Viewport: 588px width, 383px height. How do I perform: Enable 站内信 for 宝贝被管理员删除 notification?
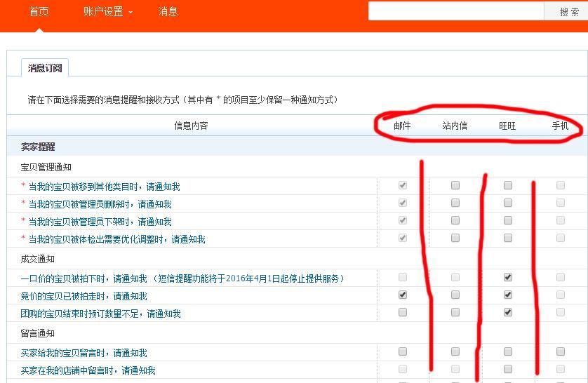click(x=455, y=203)
